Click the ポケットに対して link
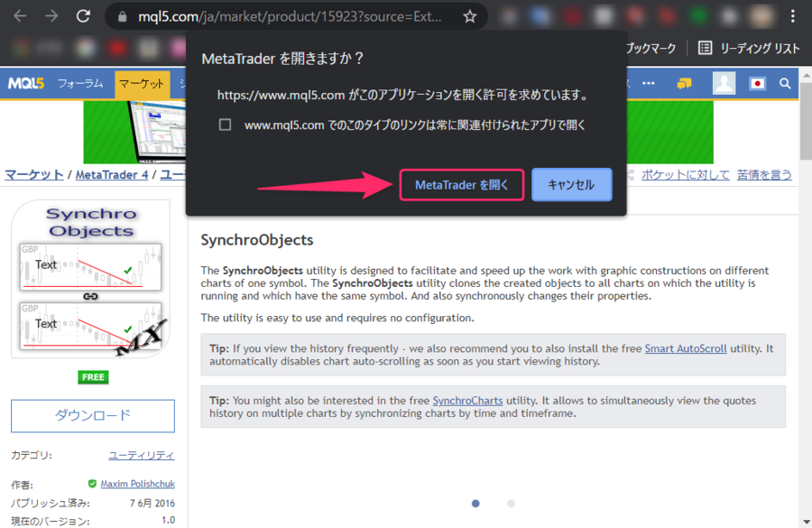Viewport: 812px width, 528px height. pyautogui.click(x=685, y=174)
